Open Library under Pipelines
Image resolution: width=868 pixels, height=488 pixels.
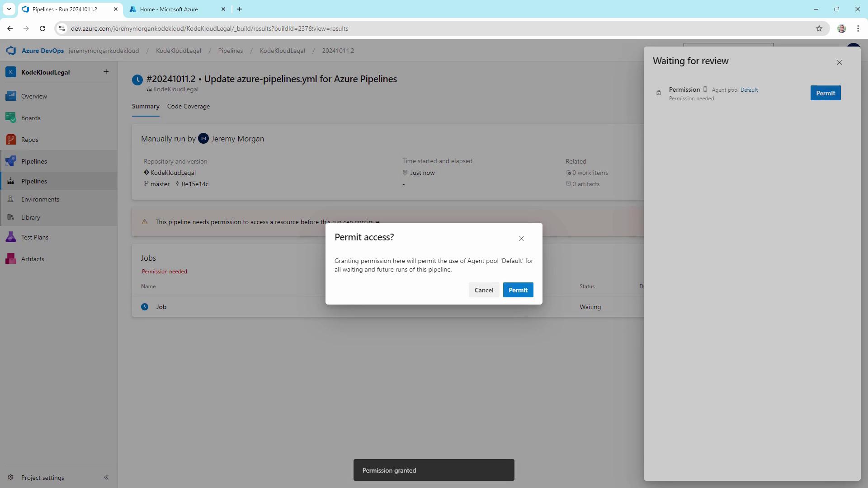[31, 217]
